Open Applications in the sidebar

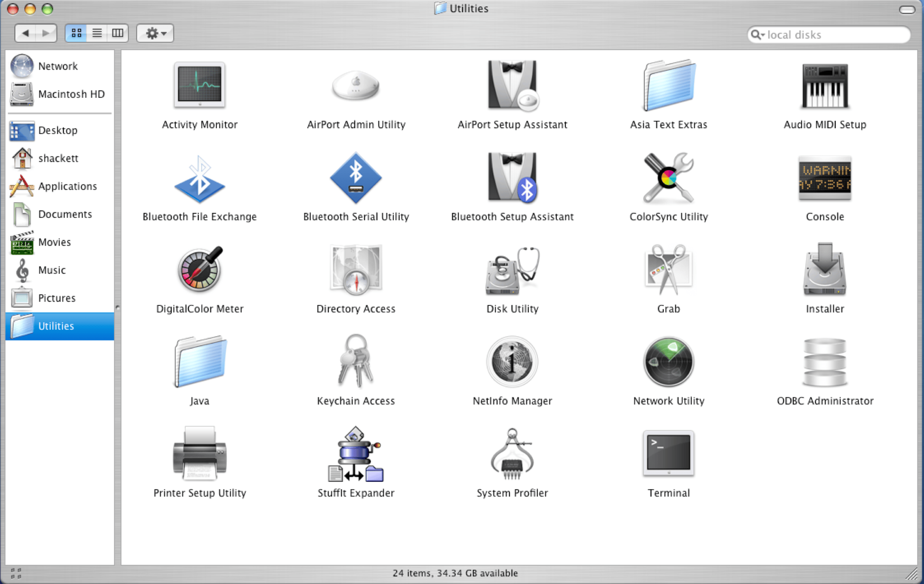pos(60,186)
